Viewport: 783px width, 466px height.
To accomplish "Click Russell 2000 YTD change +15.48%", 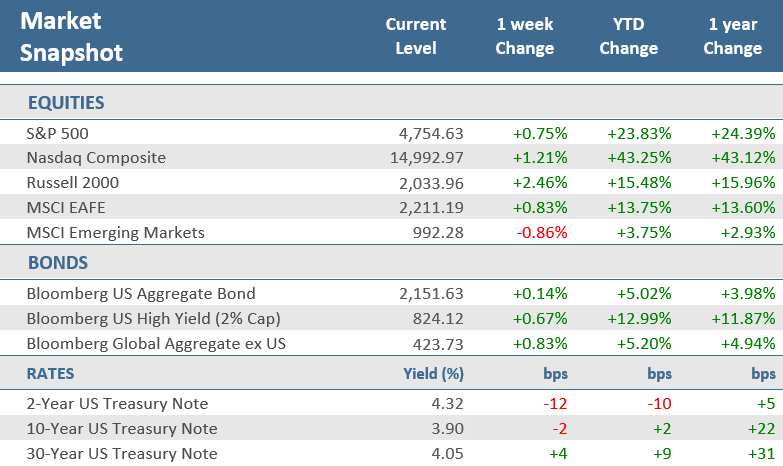I will [x=639, y=183].
